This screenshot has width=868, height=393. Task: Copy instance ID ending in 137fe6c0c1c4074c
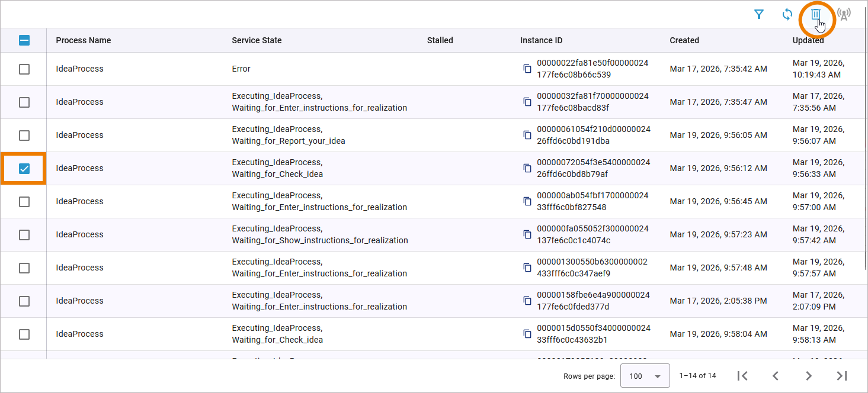pyautogui.click(x=527, y=234)
